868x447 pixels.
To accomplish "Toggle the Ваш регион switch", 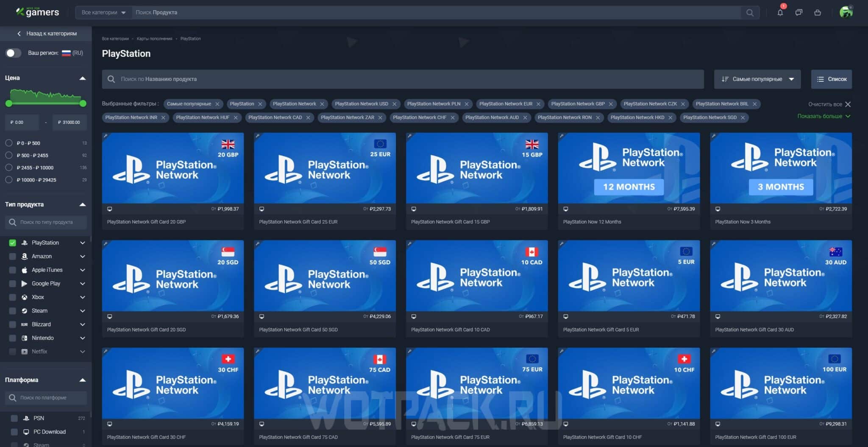I will 13,53.
